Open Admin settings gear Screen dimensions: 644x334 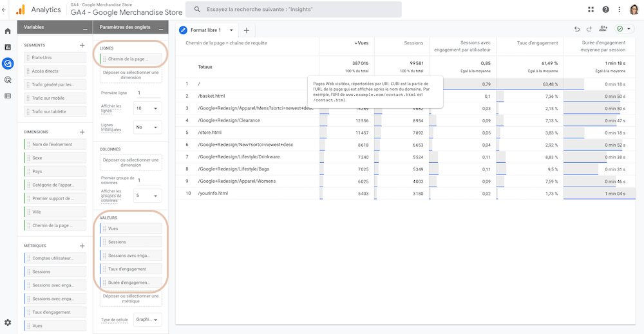(8, 322)
